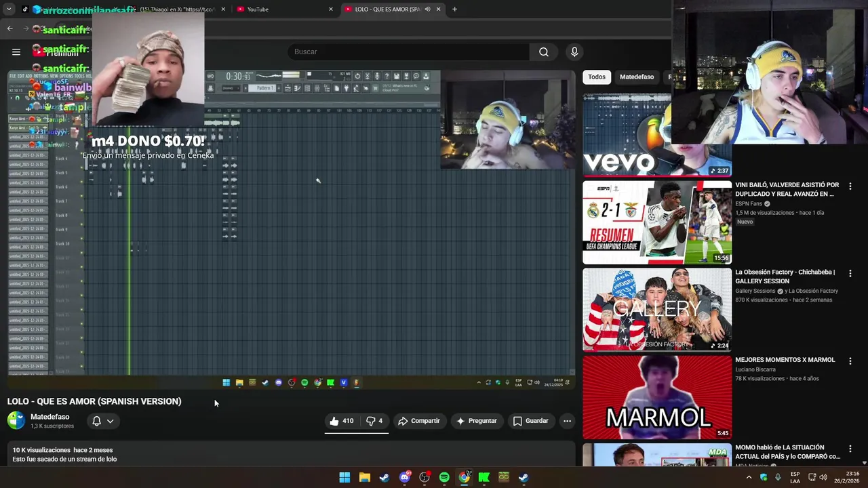The image size is (868, 488).
Task: Open MOMO habló de la SITUACIÓN title
Action: tap(787, 451)
